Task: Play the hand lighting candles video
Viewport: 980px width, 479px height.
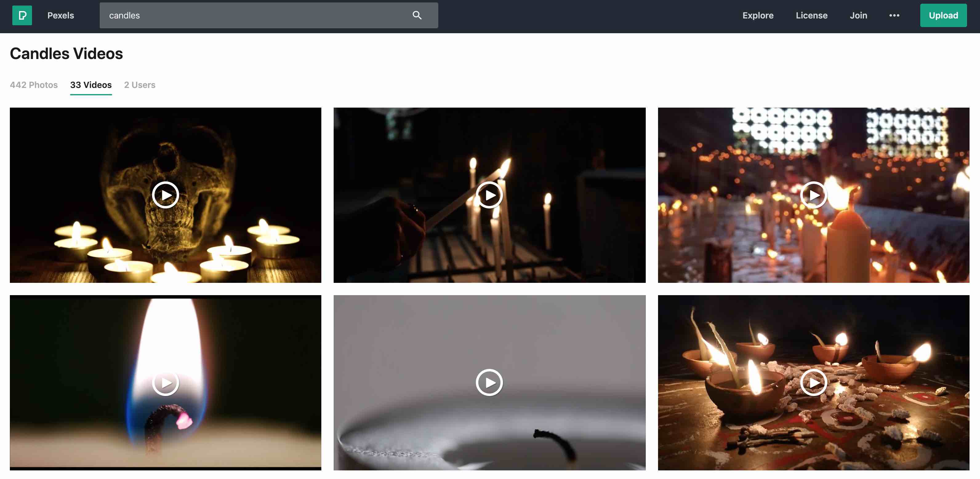Action: coord(489,194)
